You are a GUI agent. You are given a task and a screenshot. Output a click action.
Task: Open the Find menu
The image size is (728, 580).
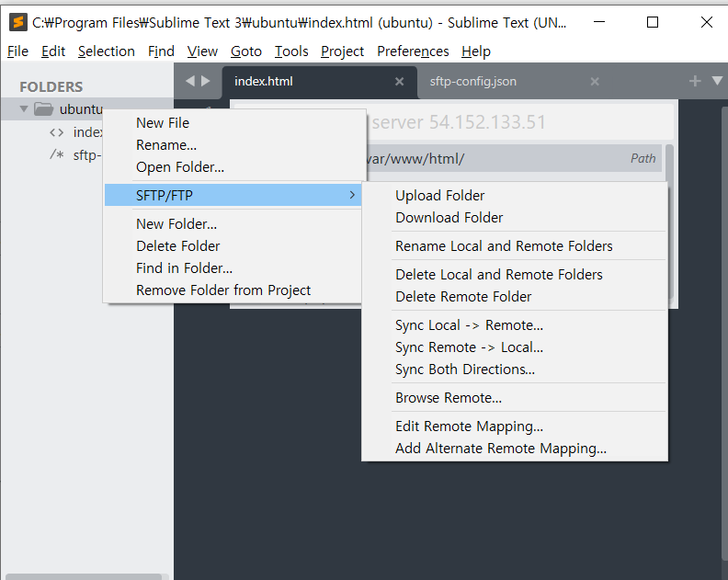point(161,51)
